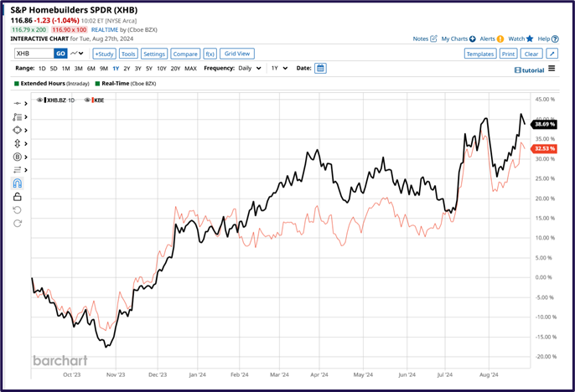Click the GO button
575x392 pixels.
[60, 54]
